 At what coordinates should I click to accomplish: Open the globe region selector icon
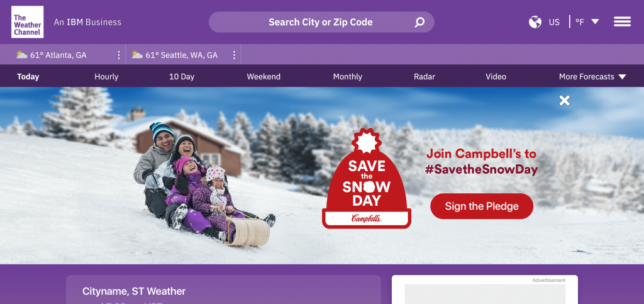535,22
